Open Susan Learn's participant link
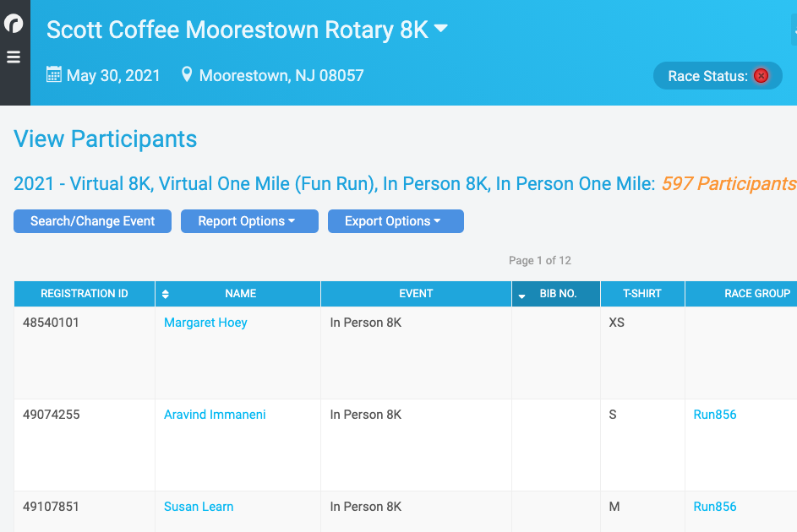 point(199,506)
